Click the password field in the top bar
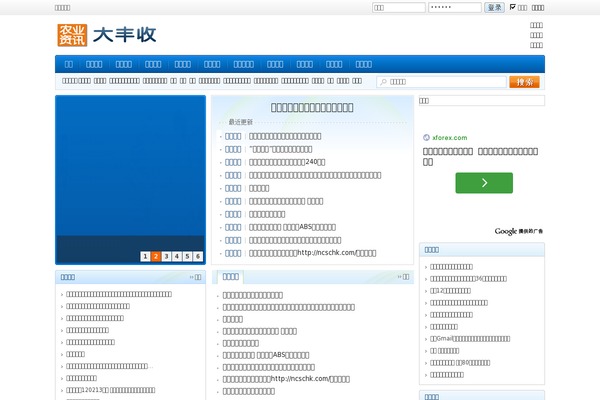 pyautogui.click(x=454, y=7)
